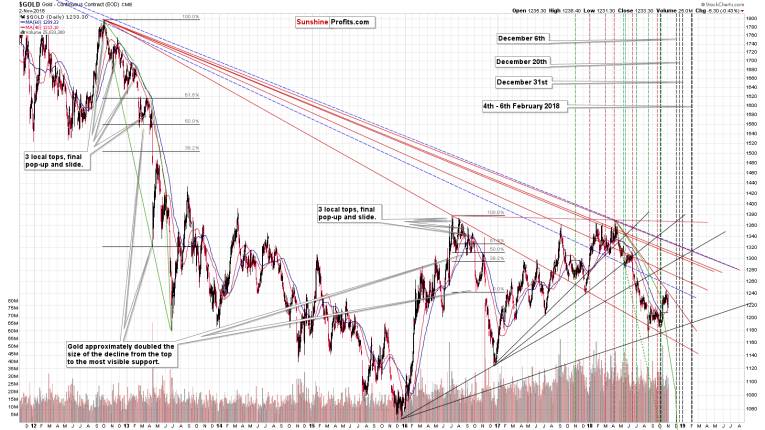Click the Chg percent value in header
Screen dimensions: 765x430
pos(730,10)
